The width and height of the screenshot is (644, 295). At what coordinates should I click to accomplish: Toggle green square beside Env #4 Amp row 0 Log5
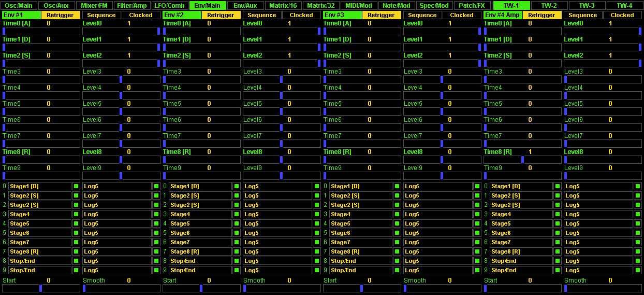point(637,186)
